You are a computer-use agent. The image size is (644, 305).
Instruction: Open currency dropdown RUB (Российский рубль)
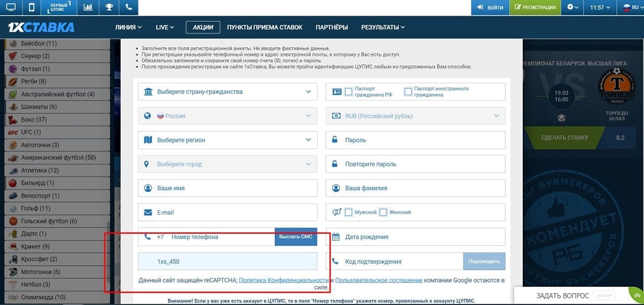tap(415, 116)
